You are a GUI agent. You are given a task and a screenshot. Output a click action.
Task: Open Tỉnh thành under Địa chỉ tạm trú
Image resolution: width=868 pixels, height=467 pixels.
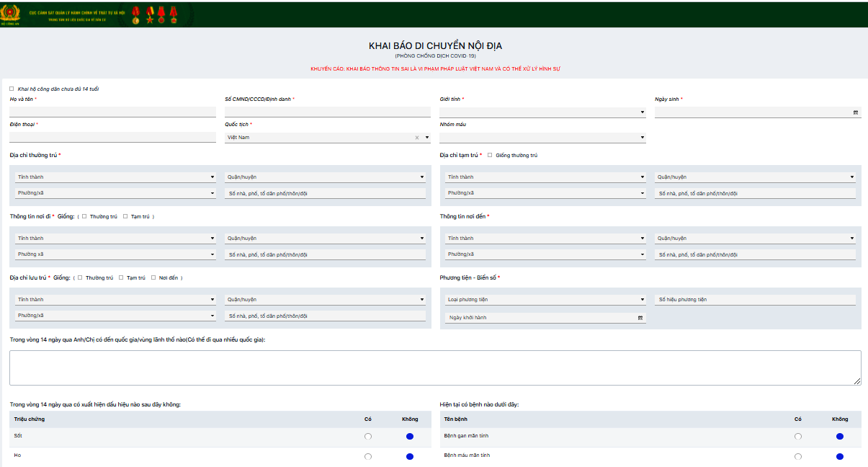click(x=545, y=177)
